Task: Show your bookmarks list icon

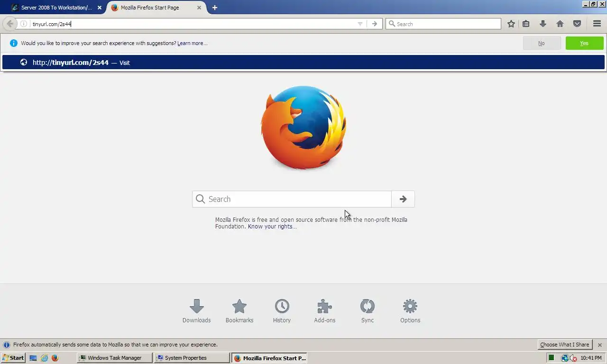Action: coord(526,24)
